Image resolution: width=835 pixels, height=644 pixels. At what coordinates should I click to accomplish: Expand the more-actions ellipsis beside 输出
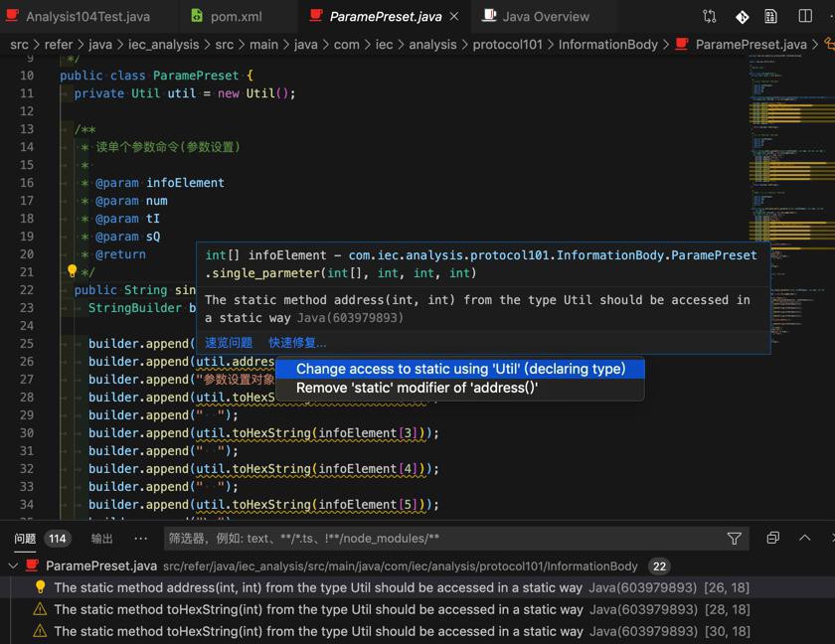click(139, 538)
